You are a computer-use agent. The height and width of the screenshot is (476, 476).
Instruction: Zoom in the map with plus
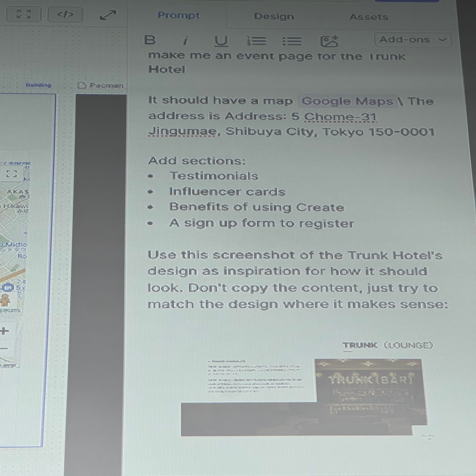(4, 331)
